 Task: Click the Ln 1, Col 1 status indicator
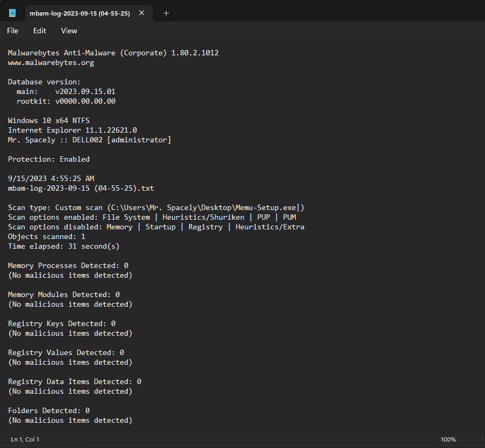[25, 439]
